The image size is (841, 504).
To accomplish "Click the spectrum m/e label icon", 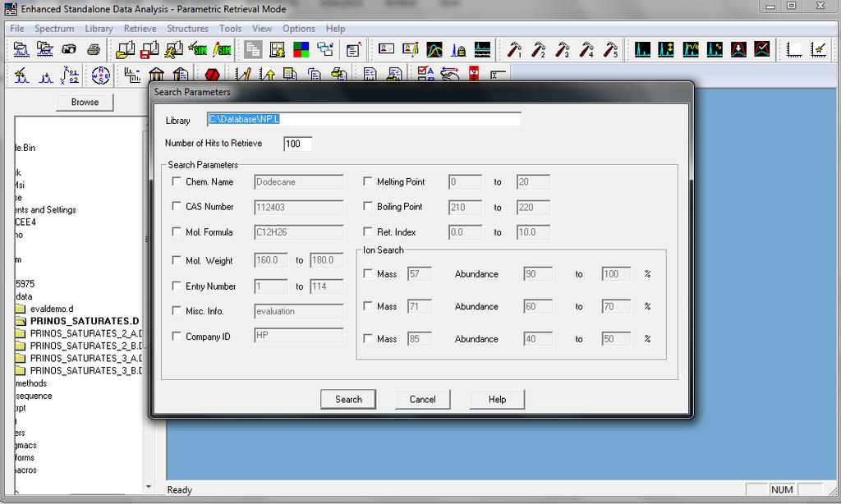I will pyautogui.click(x=690, y=50).
